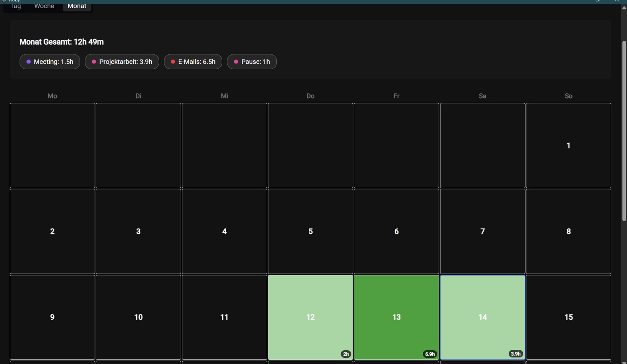Toggle the Meeting: 1.5h filter chip
Viewport: 627px width, 364px height.
(x=49, y=61)
